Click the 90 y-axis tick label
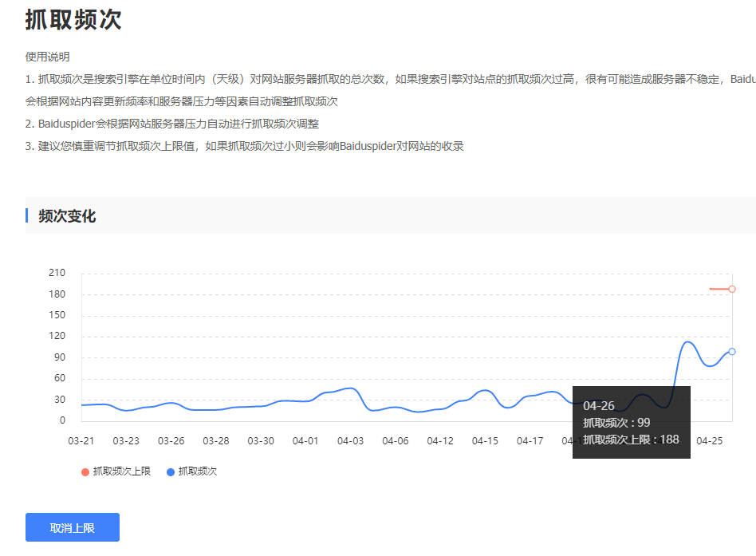This screenshot has height=556, width=756. [60, 357]
